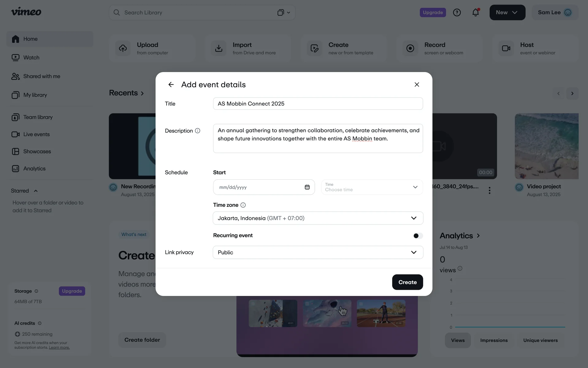The image size is (588, 368).
Task: Click the back arrow in event dialog
Action: point(171,85)
